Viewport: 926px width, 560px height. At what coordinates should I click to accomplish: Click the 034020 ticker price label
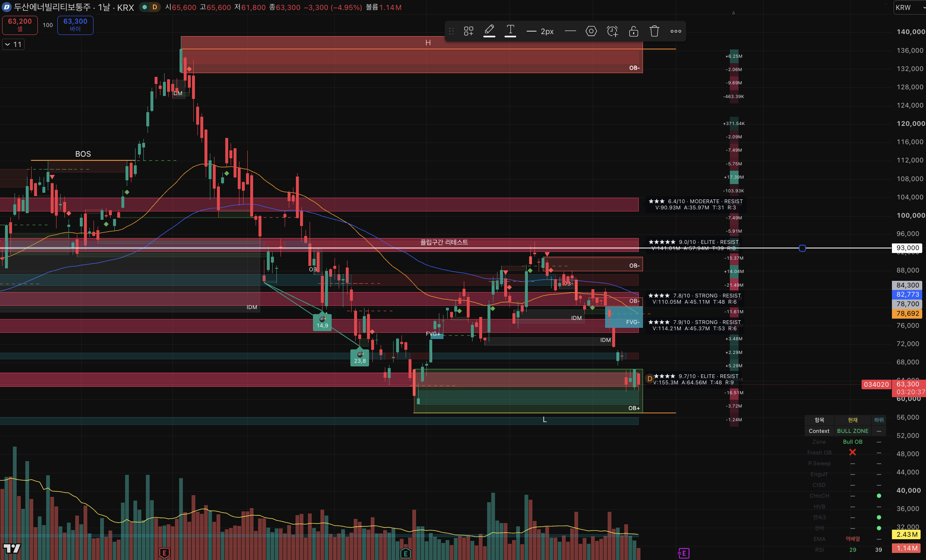pyautogui.click(x=876, y=384)
